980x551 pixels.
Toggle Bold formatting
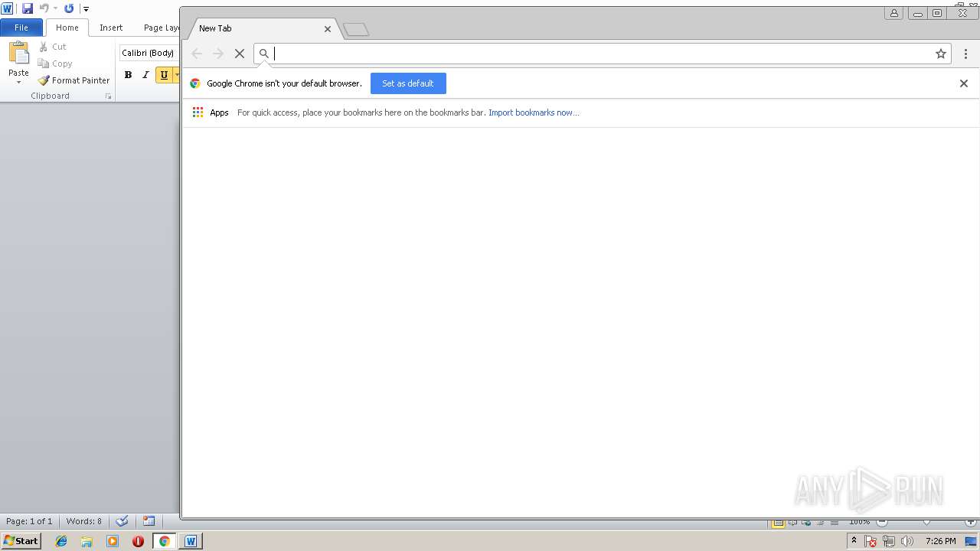(128, 75)
